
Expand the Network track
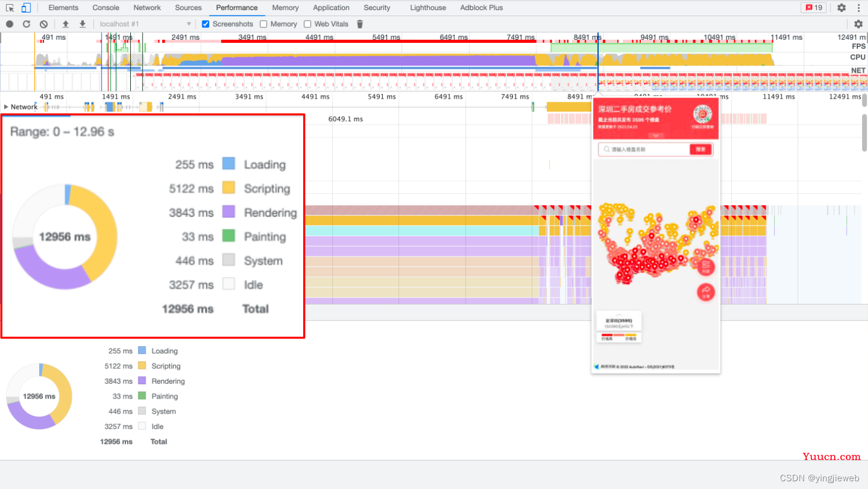6,107
